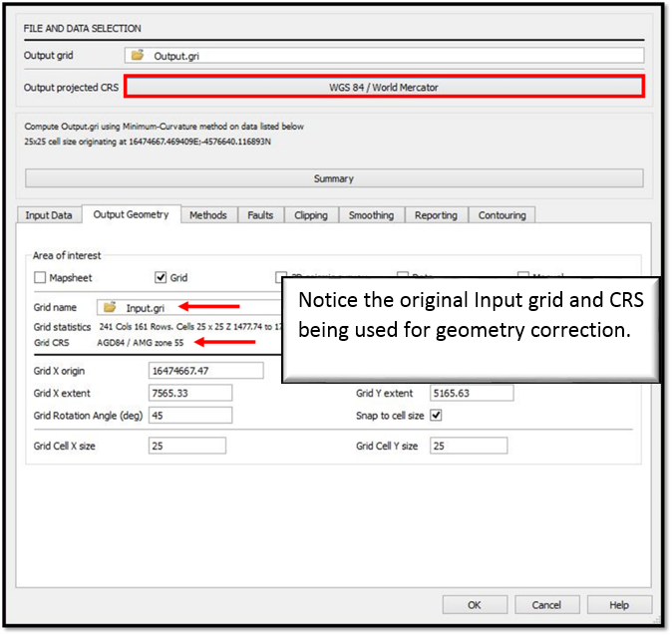
Task: Switch to the Input Data tab
Action: click(x=49, y=215)
